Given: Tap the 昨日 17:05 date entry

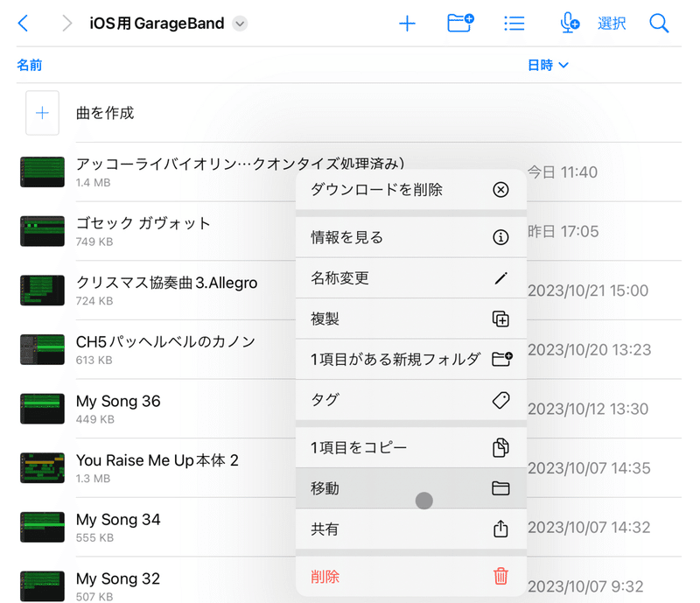Looking at the screenshot, I should coord(563,231).
